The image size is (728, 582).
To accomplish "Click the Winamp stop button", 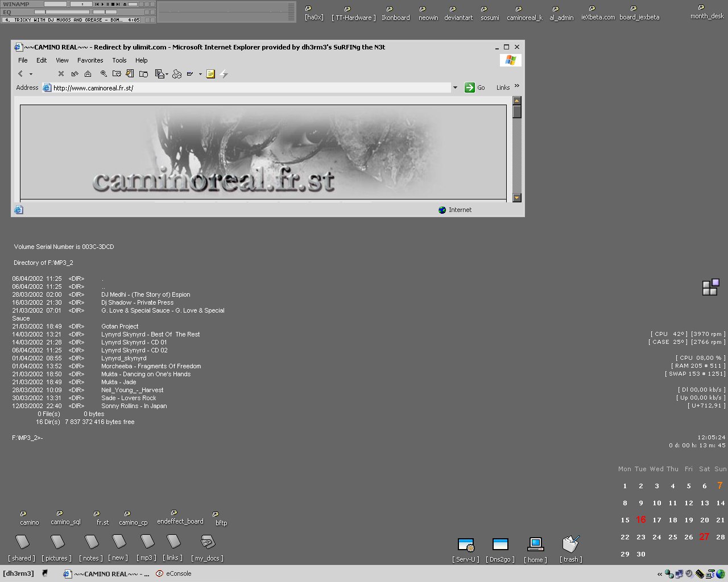I will (x=113, y=4).
